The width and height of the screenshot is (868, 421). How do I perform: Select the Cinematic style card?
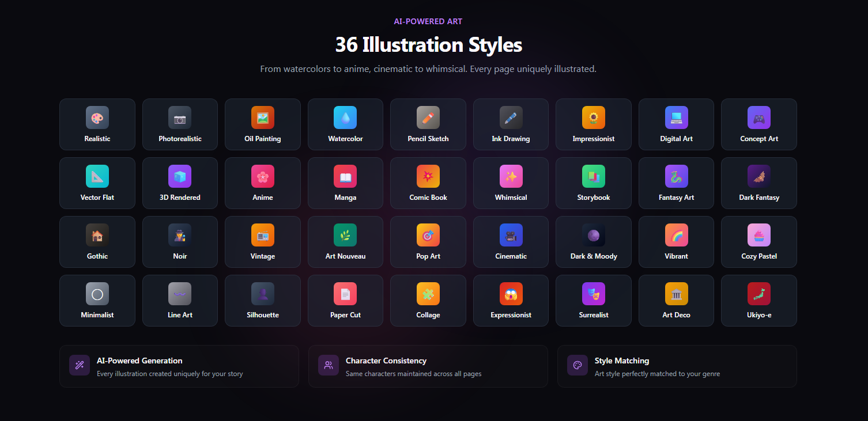511,242
